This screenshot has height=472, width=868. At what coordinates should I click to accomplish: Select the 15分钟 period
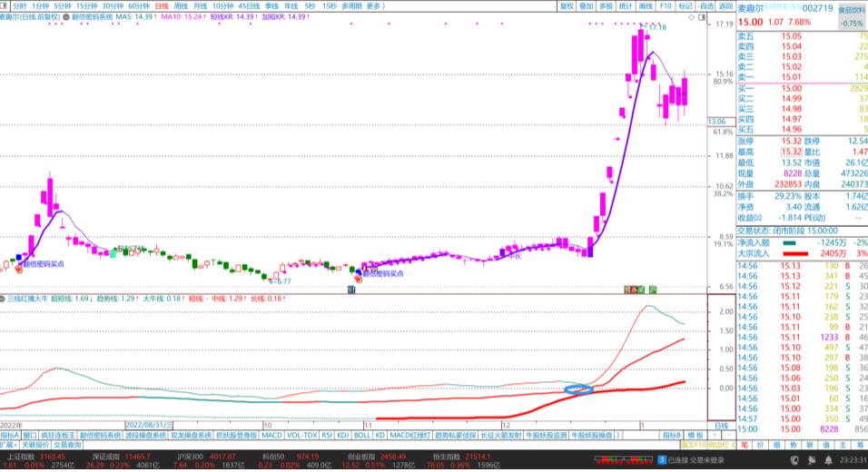point(86,6)
